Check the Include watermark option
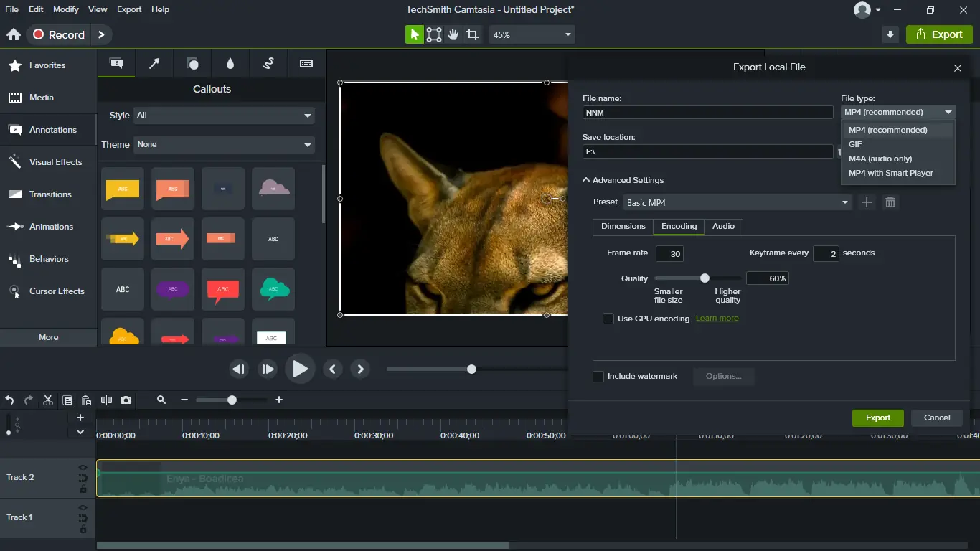980x551 pixels. [x=598, y=377]
